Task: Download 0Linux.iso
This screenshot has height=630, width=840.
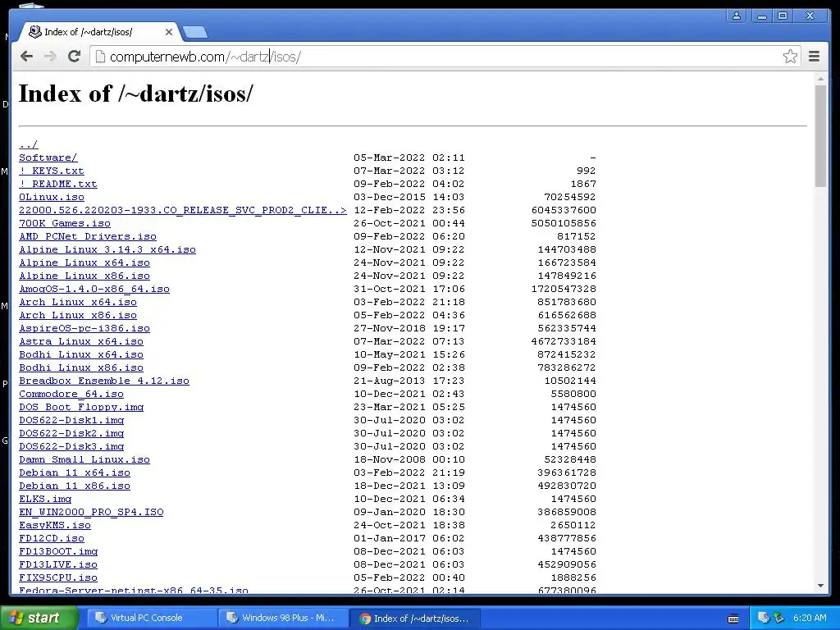Action: [x=52, y=197]
